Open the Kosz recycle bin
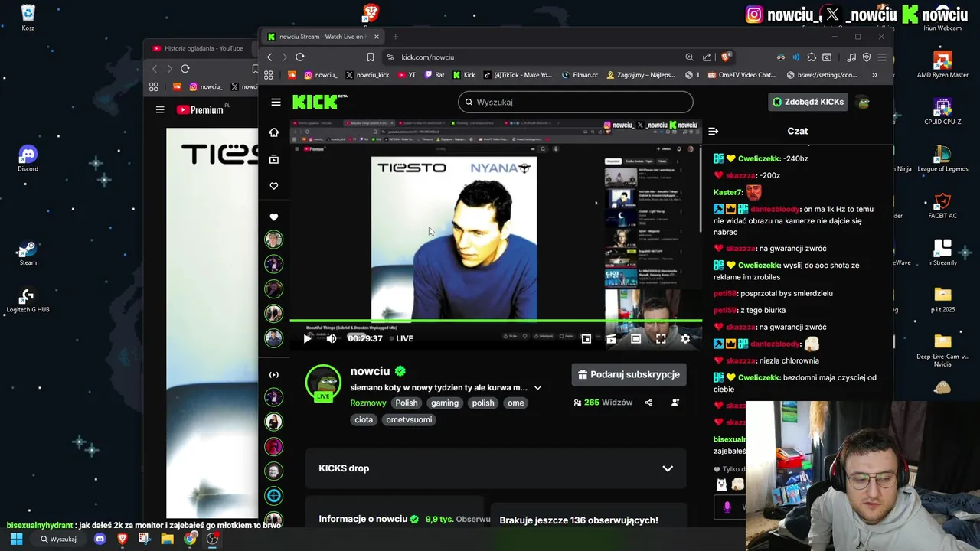The height and width of the screenshot is (551, 980). click(x=28, y=18)
